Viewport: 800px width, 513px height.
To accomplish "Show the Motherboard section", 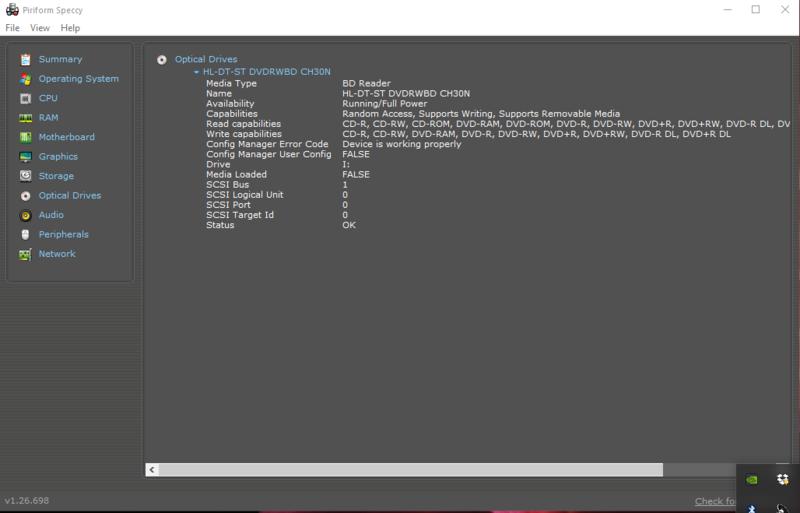I will point(66,137).
